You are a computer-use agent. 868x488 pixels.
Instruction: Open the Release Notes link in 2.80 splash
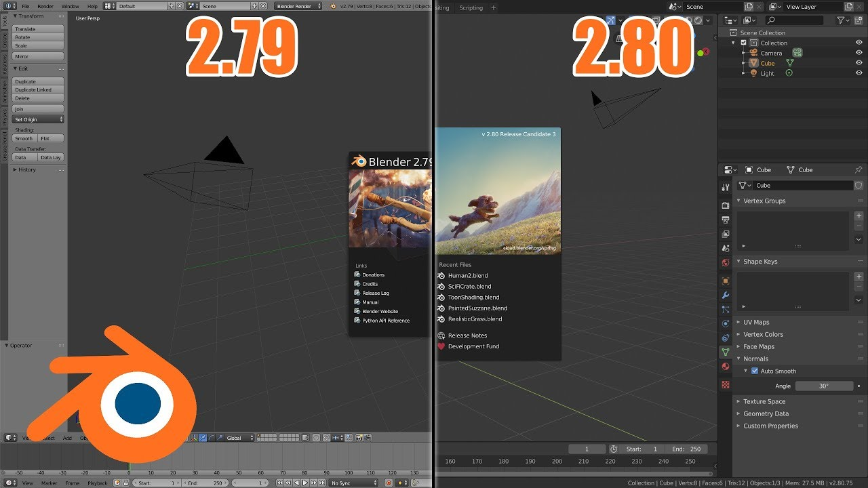(467, 335)
